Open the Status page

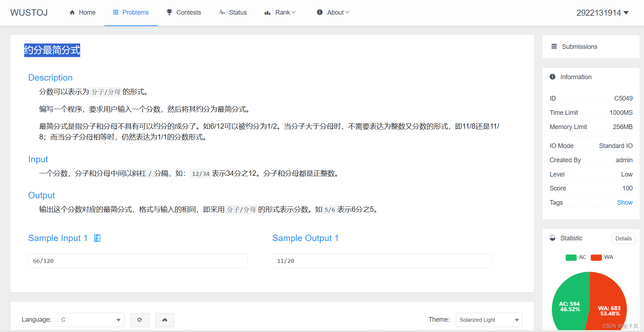tap(233, 12)
